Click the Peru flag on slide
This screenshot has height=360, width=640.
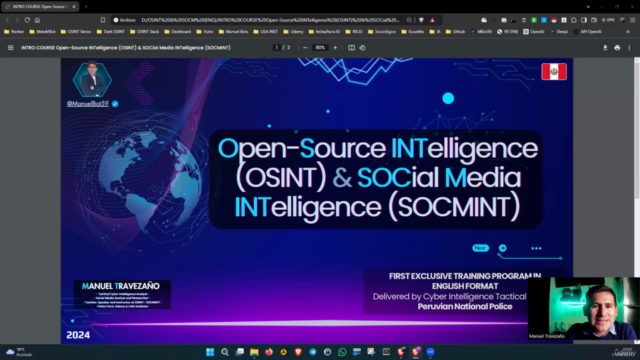click(x=554, y=72)
